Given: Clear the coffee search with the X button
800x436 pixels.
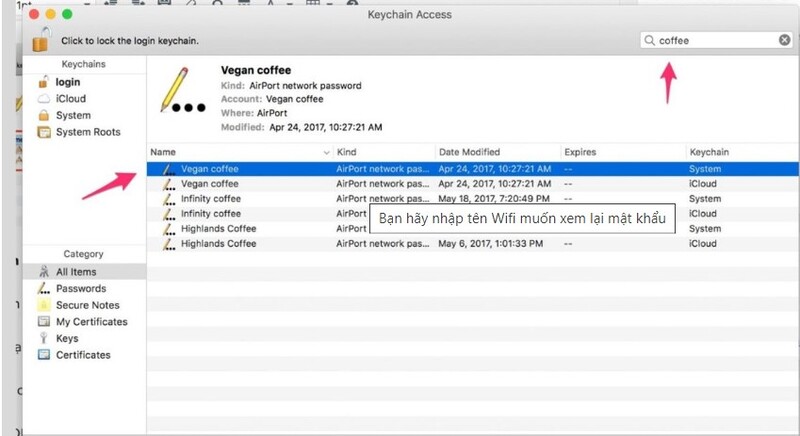Looking at the screenshot, I should point(784,40).
